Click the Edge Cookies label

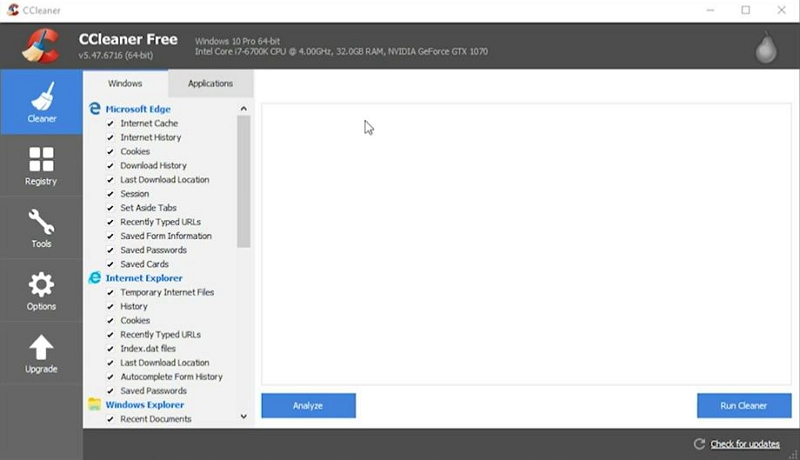tap(135, 151)
